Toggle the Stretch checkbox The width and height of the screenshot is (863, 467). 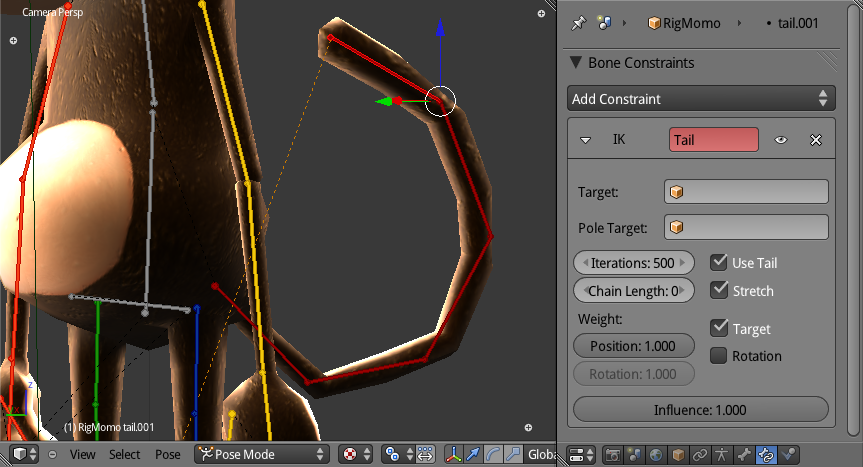[719, 290]
